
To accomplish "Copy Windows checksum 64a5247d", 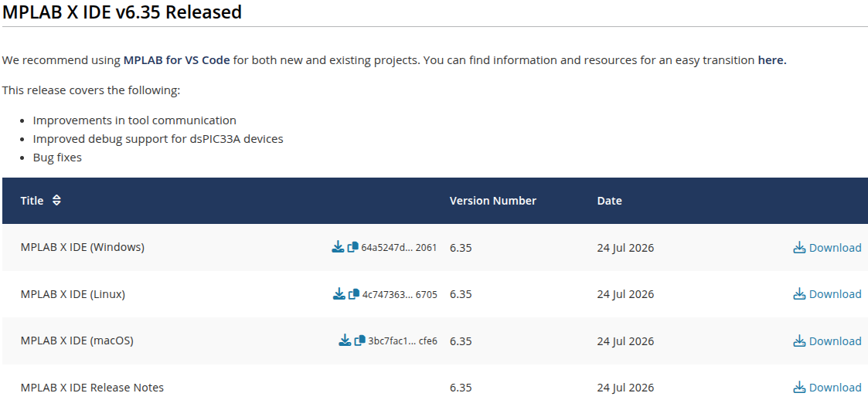I will tap(352, 247).
